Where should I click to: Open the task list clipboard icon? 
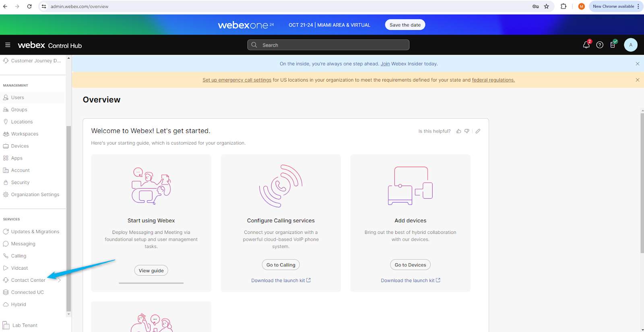(613, 45)
